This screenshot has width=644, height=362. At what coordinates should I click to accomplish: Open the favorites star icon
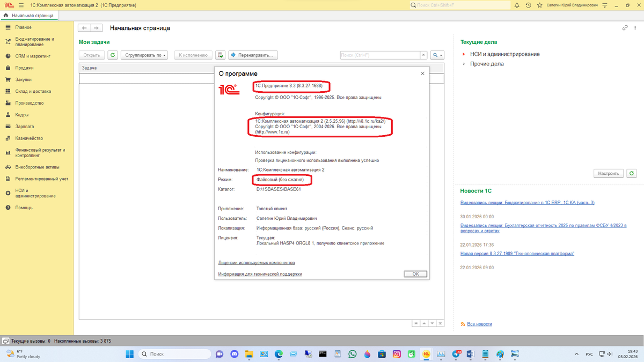[539, 5]
